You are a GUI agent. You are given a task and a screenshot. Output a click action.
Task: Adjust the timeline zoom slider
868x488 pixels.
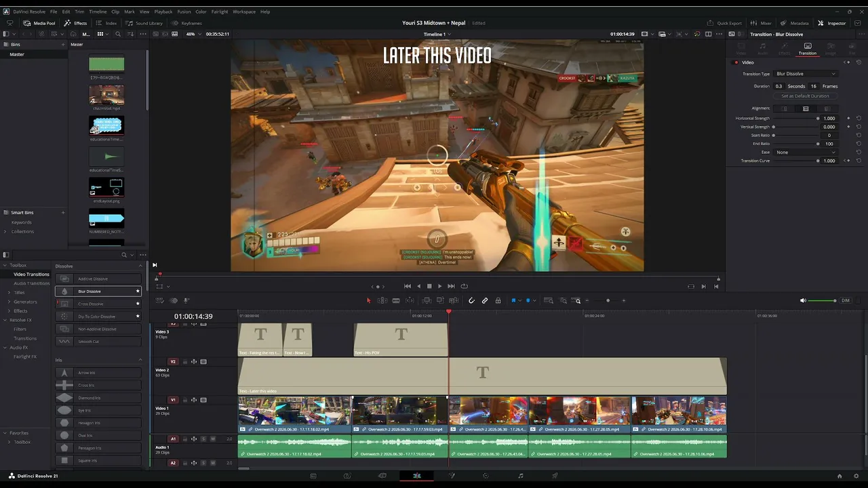(x=608, y=300)
